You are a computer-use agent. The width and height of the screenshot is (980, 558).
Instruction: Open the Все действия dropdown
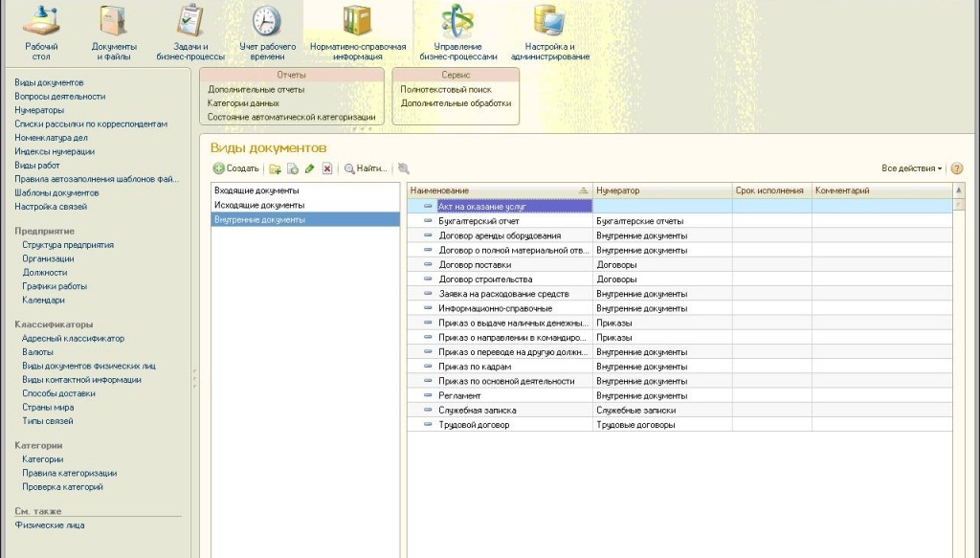point(911,168)
